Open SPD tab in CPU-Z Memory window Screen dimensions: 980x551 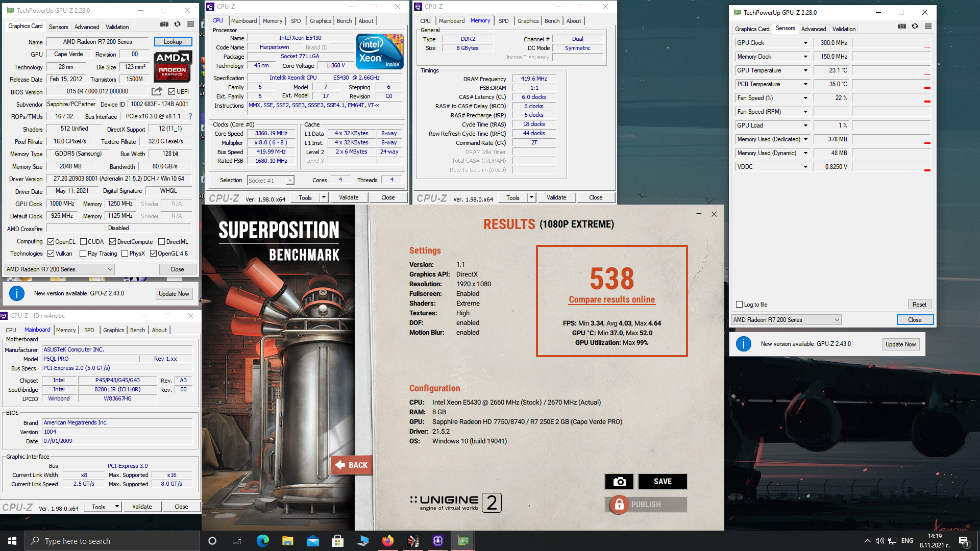click(x=503, y=21)
